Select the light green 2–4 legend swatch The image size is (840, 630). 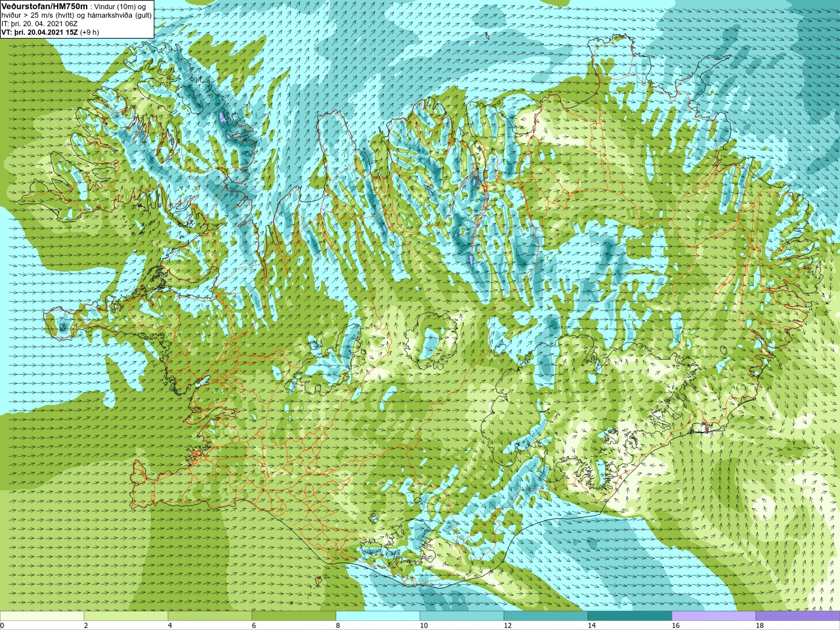[x=126, y=616]
